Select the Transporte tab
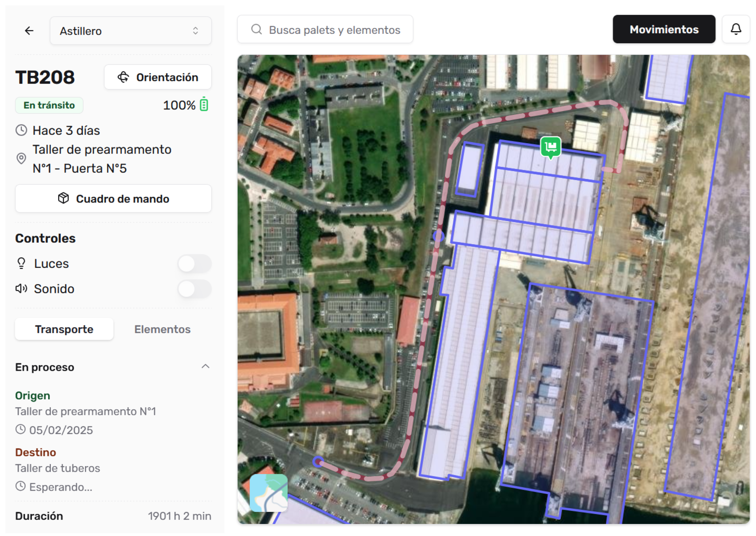Viewport: 756px width, 536px height. pos(64,329)
